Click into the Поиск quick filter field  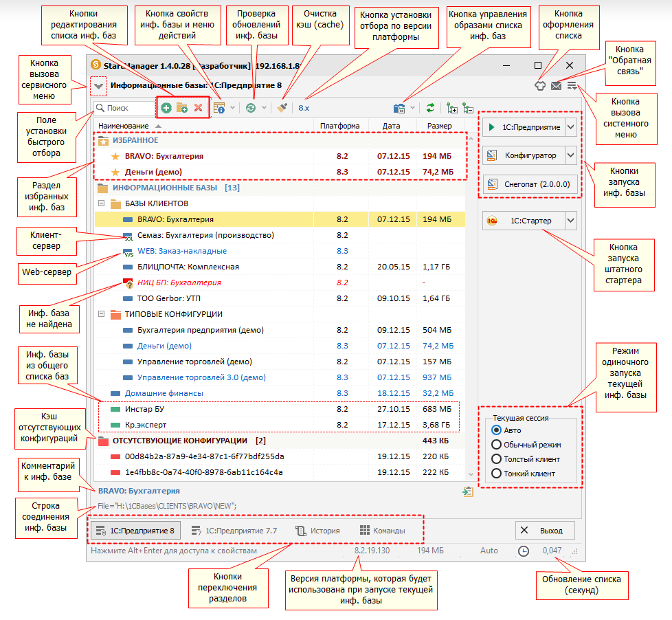point(124,108)
